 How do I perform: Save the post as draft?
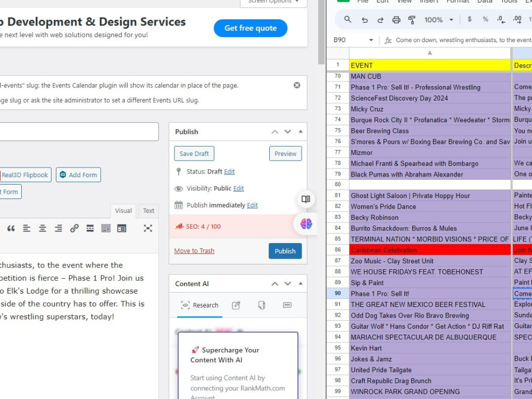click(194, 154)
